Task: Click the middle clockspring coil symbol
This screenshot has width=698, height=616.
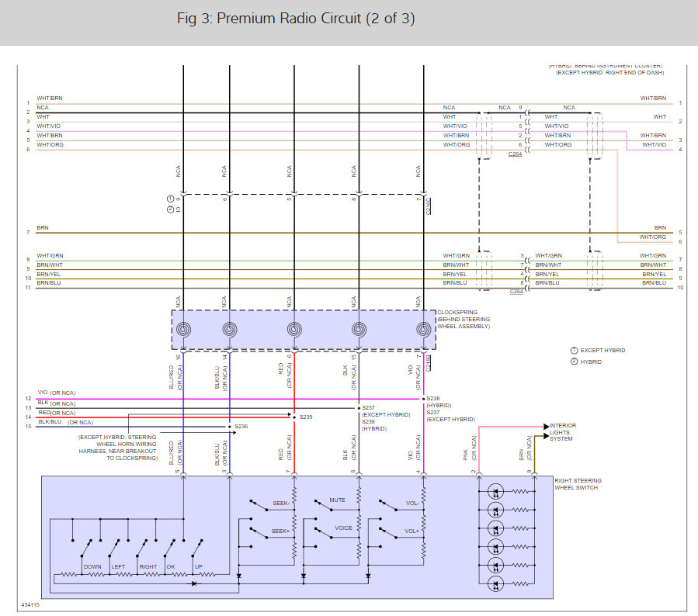Action: [x=294, y=330]
